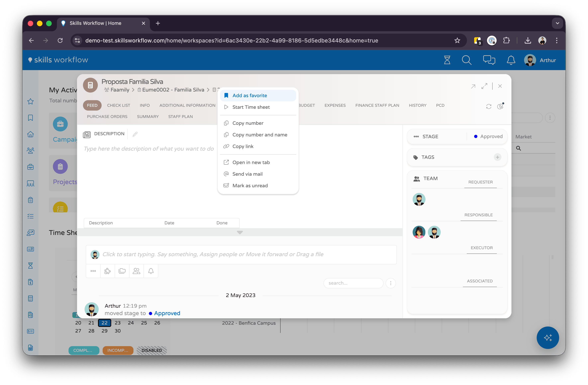The image size is (588, 385).
Task: Click the notifications bell in top bar
Action: coord(511,60)
